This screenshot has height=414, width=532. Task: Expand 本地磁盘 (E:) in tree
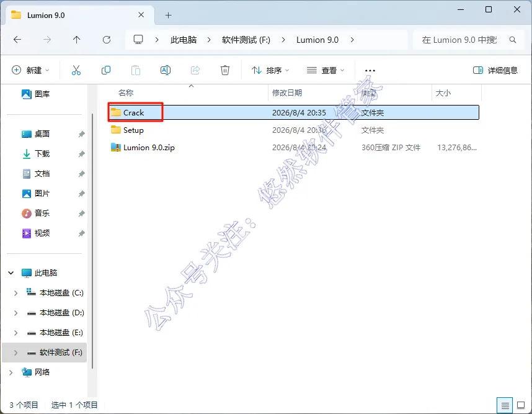pos(16,333)
